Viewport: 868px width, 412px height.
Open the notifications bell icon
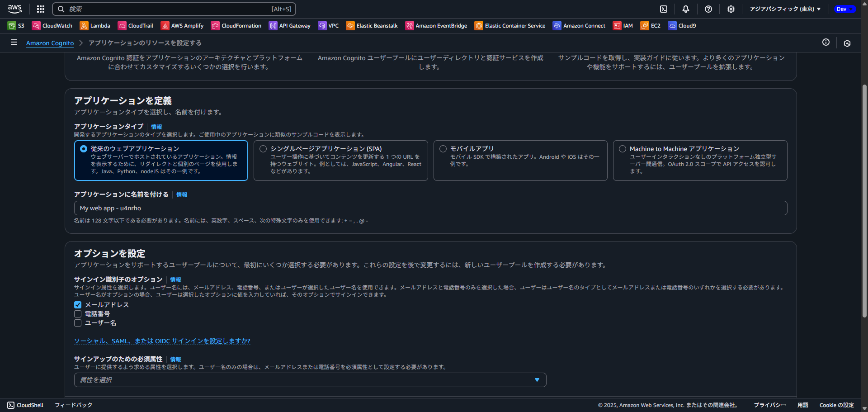686,9
